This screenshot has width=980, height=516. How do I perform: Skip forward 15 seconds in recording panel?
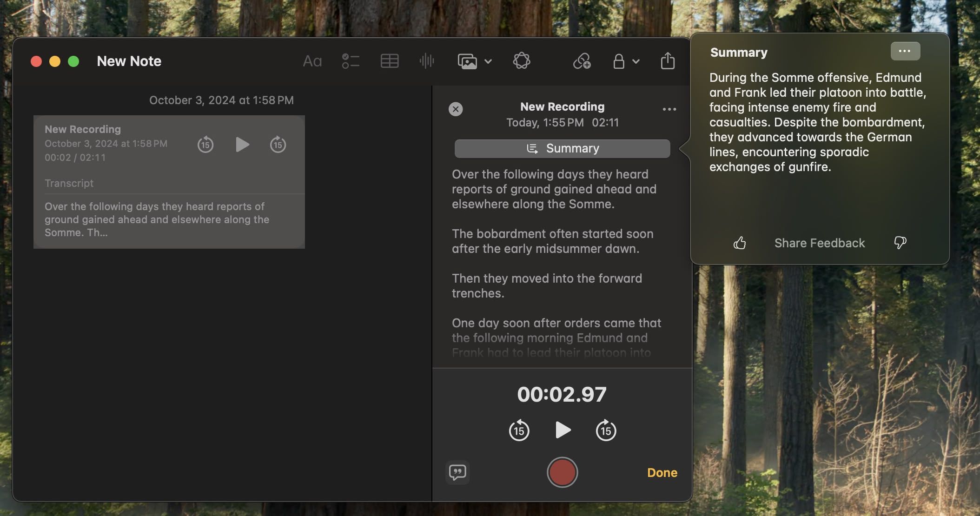tap(605, 430)
